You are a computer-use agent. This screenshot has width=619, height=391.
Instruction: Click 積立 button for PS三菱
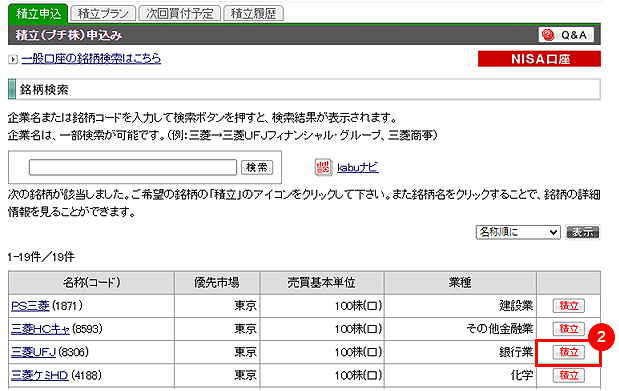tap(568, 306)
